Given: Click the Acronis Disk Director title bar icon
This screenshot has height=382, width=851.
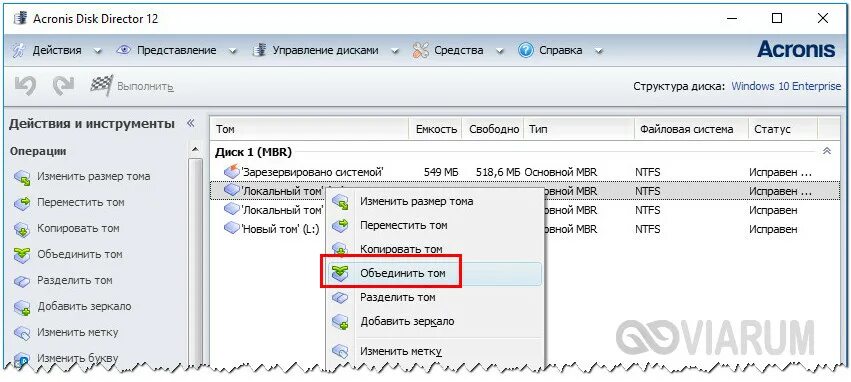Looking at the screenshot, I should 20,18.
